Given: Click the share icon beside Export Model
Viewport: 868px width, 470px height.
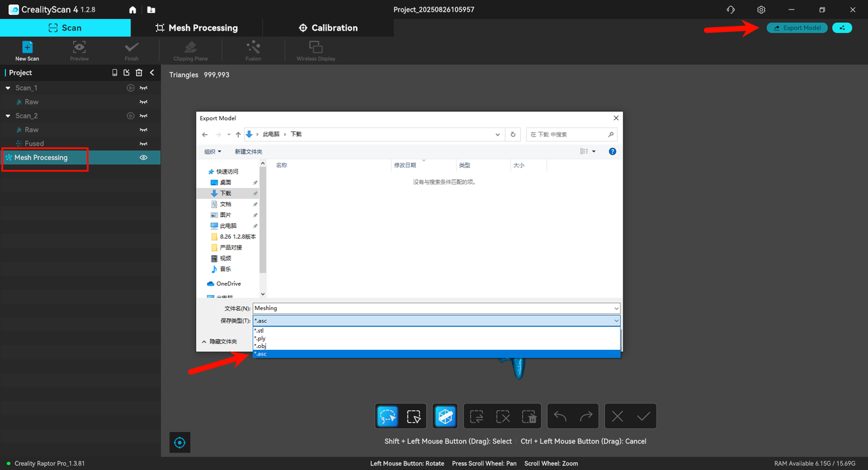Looking at the screenshot, I should 842,28.
